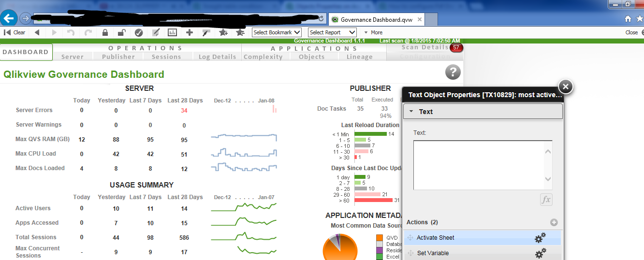Open settings gear for Activate Sheet

540,238
